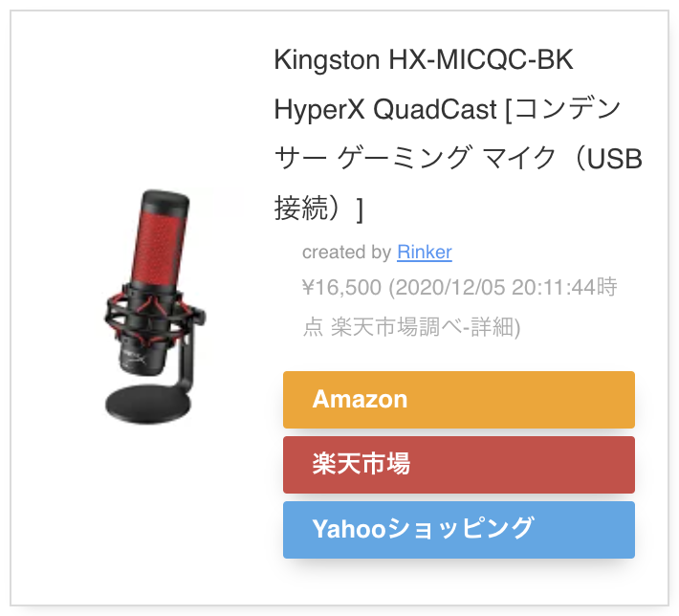Click the HyperX QuadCast microphone product image
Image resolution: width=679 pixels, height=616 pixels.
[x=154, y=307]
